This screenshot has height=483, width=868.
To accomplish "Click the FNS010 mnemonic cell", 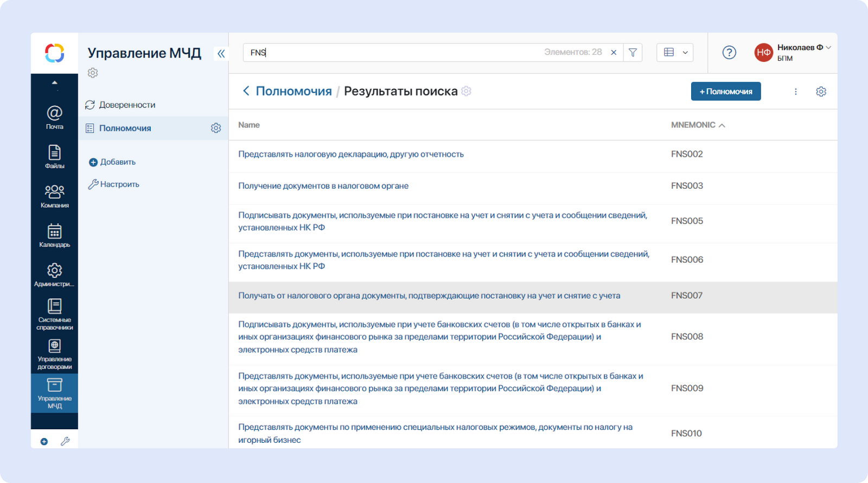I will pos(686,433).
